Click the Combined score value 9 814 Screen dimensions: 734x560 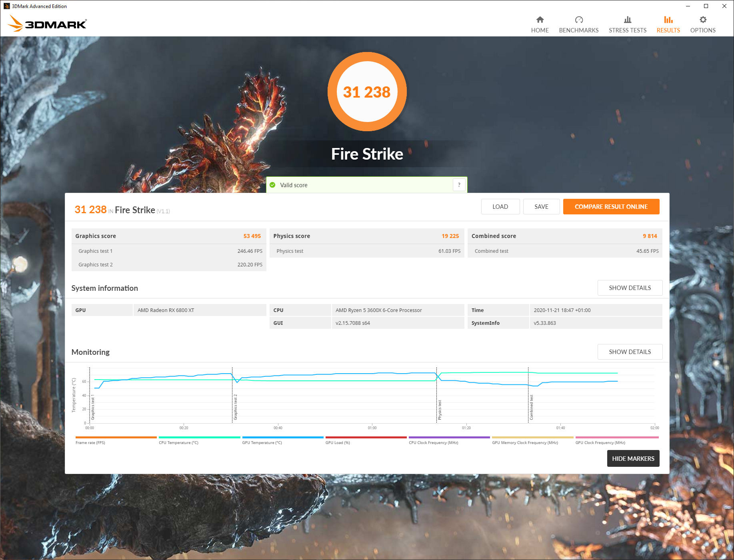650,236
